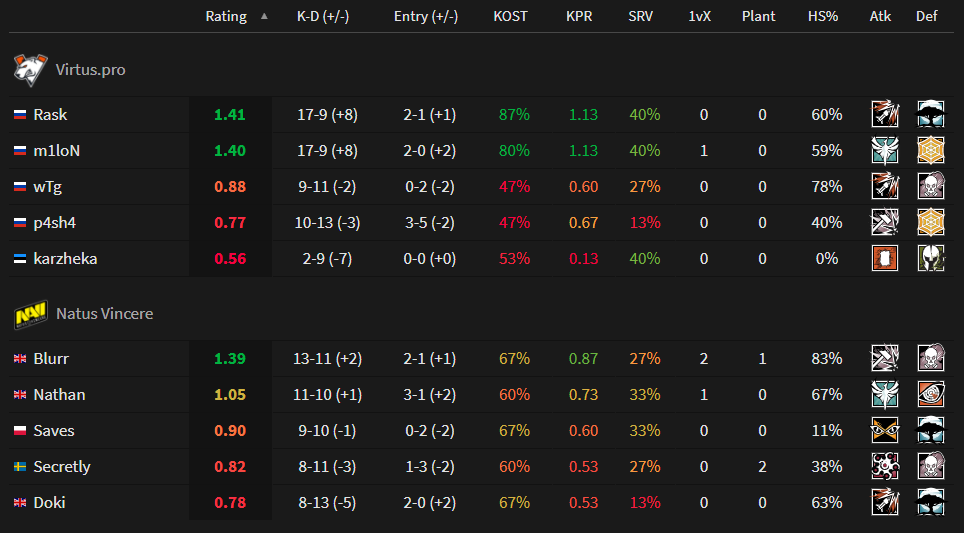Sort the table by K-D (+/-)

pyautogui.click(x=323, y=17)
